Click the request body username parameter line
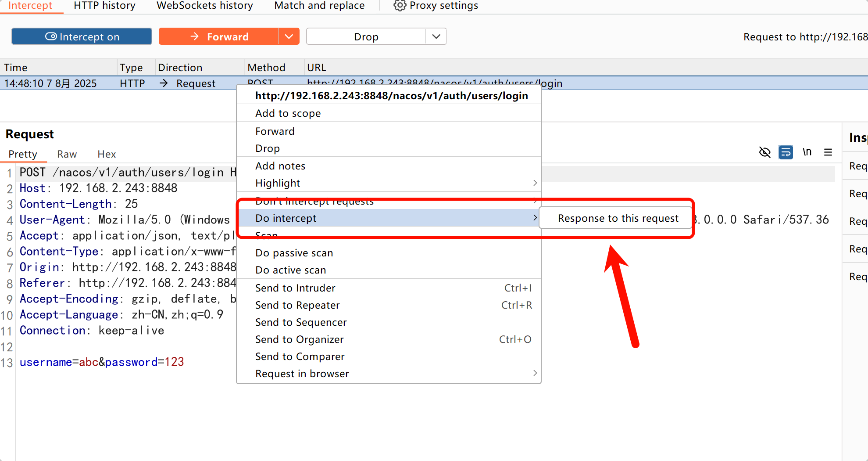 (x=102, y=362)
